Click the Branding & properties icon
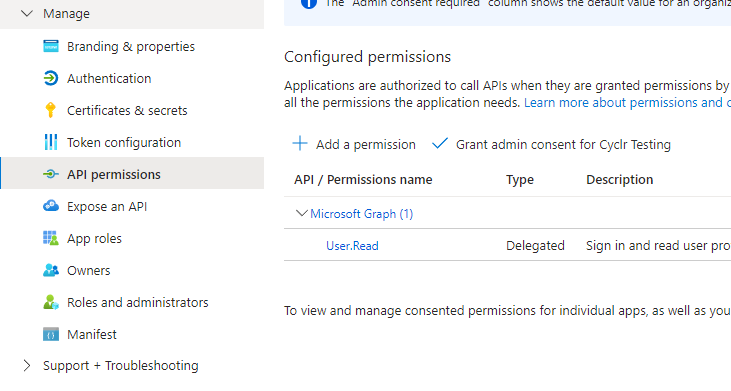 tap(51, 46)
